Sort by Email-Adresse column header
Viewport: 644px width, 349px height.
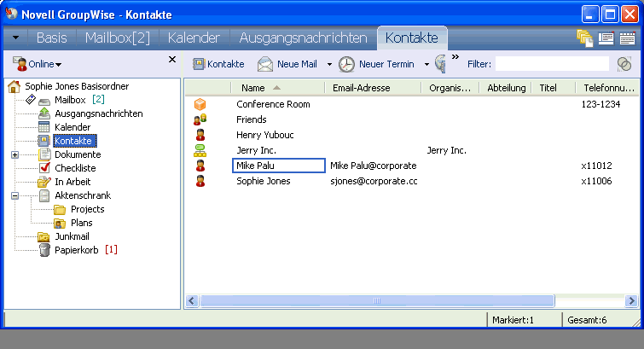click(x=373, y=88)
